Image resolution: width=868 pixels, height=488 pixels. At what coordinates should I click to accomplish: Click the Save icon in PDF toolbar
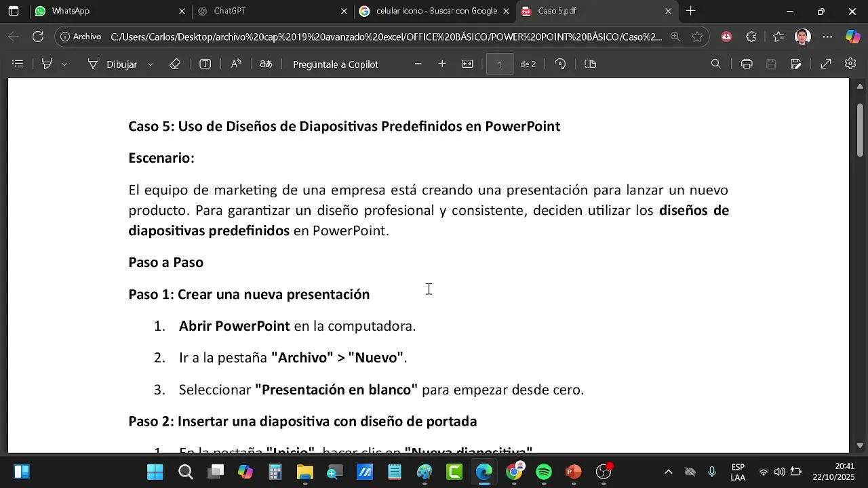point(771,64)
